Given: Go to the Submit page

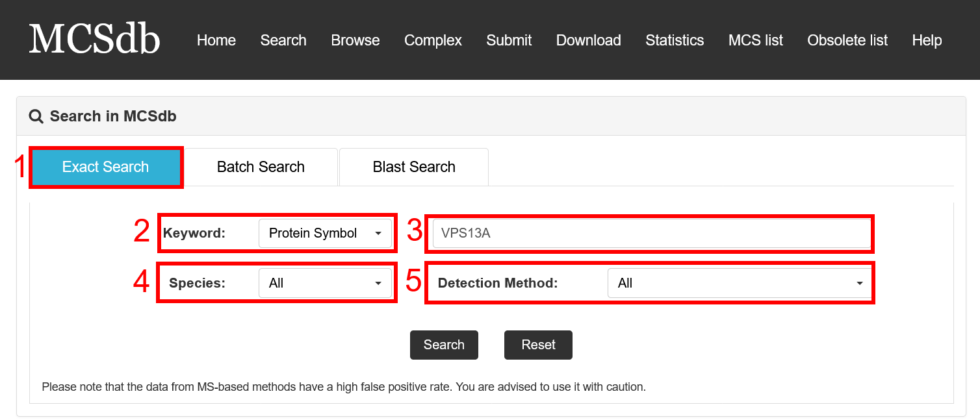Looking at the screenshot, I should coord(509,40).
